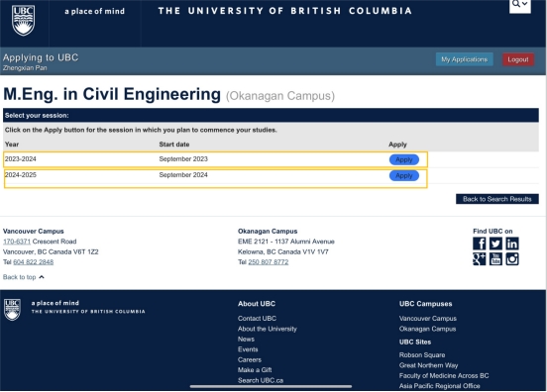Click the Back to top arrow

tap(42, 277)
